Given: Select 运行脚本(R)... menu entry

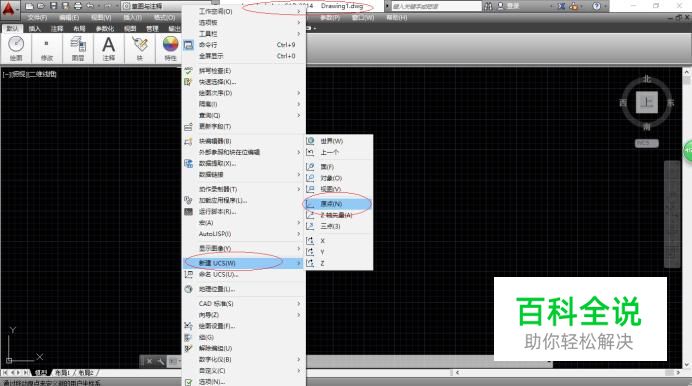Looking at the screenshot, I should (x=244, y=212).
